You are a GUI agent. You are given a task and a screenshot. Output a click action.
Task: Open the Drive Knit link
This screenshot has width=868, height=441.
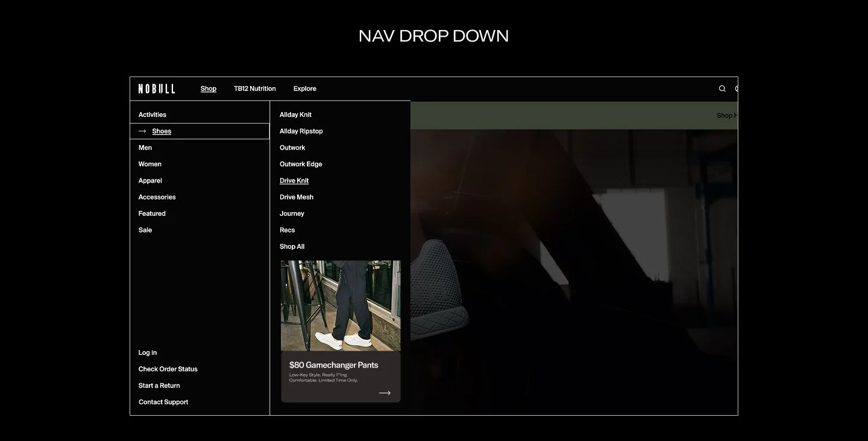coord(294,181)
